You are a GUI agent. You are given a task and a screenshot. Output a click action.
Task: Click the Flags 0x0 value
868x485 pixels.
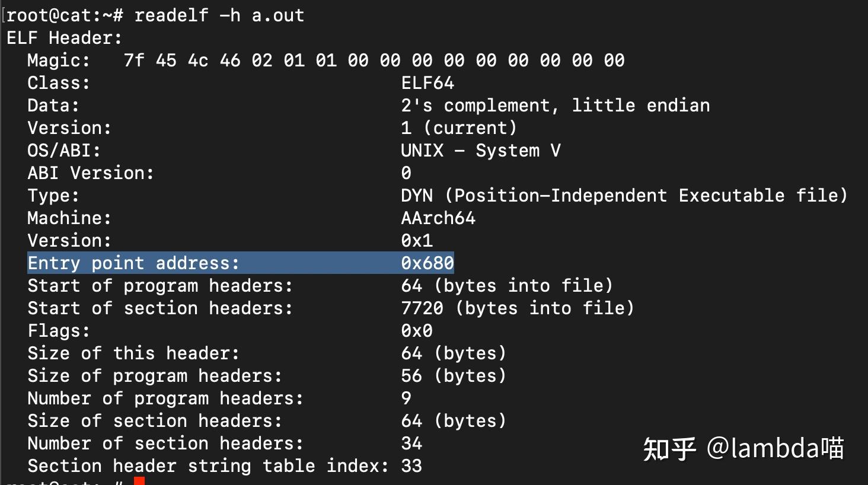417,331
